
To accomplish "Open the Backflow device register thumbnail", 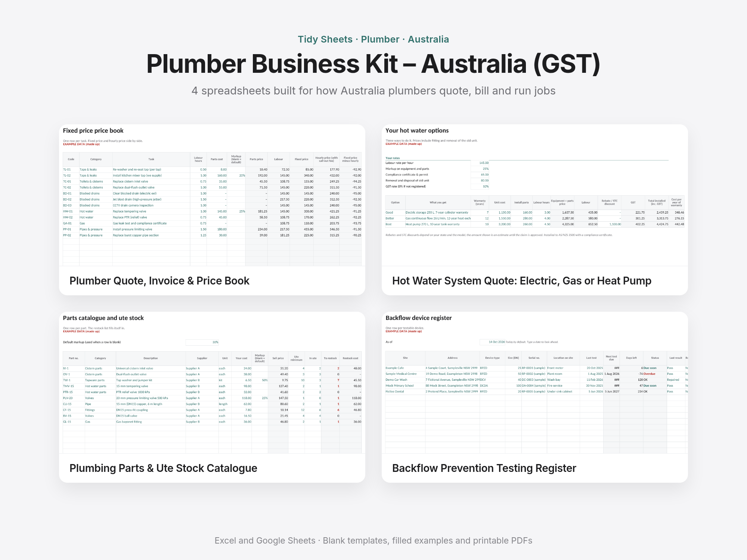I will [535, 383].
